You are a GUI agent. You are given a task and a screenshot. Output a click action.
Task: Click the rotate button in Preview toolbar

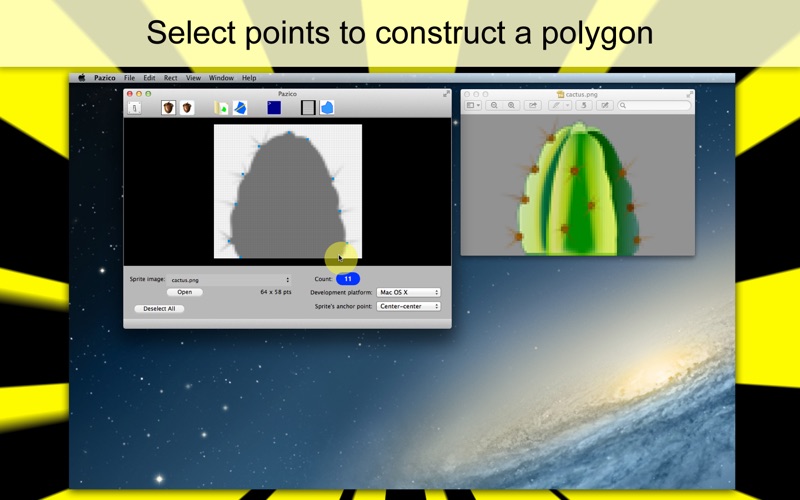(584, 105)
